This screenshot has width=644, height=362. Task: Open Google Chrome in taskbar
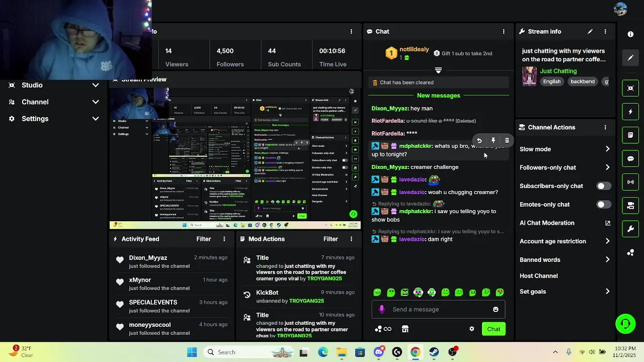[415, 352]
